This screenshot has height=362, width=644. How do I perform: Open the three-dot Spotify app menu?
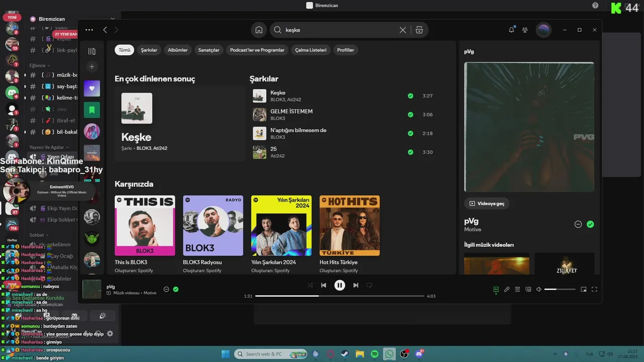tap(89, 30)
